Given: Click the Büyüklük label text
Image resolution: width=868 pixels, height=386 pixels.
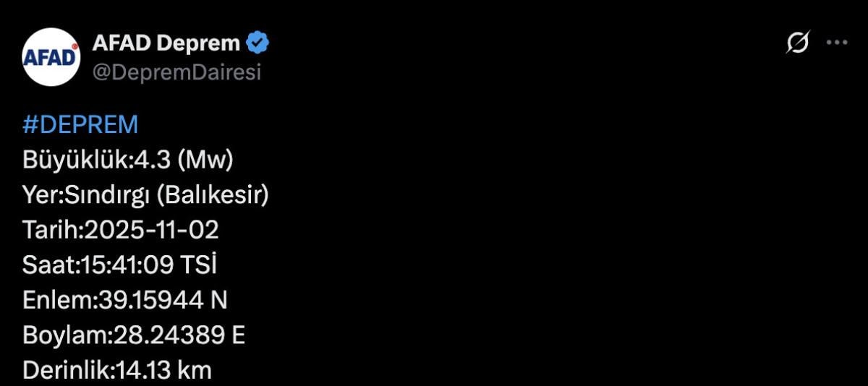Looking at the screenshot, I should point(74,160).
